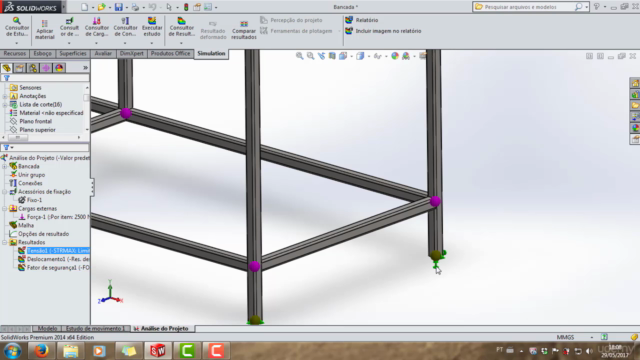
Task: Switch to the Produtos Office tab
Action: 170,53
